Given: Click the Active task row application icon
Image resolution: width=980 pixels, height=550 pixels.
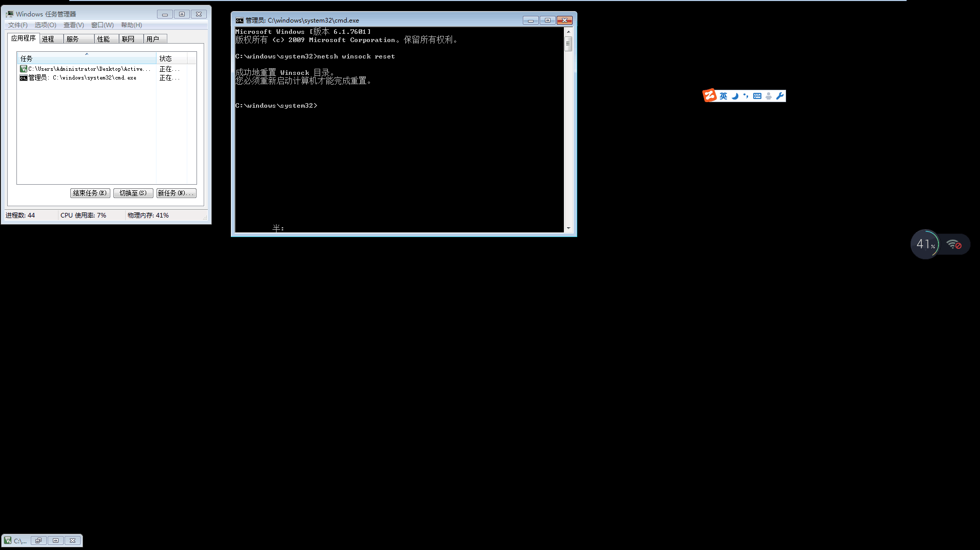Looking at the screenshot, I should point(24,69).
